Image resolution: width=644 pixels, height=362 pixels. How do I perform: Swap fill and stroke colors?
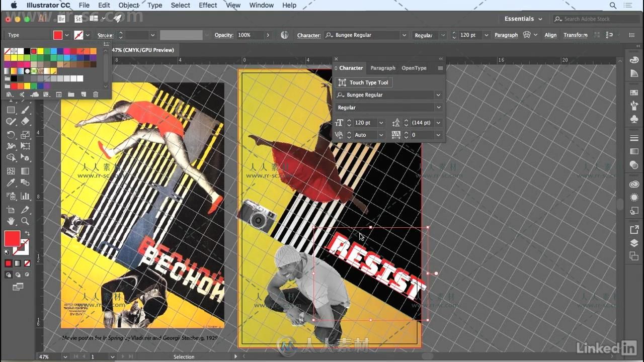pos(27,233)
